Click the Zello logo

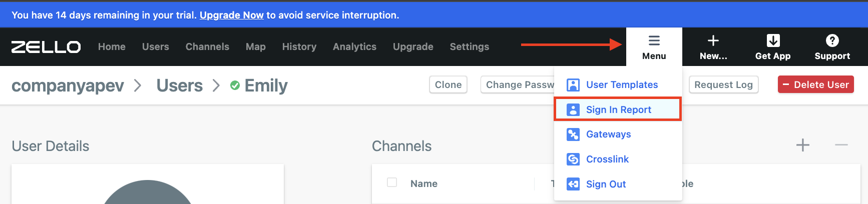coord(46,47)
